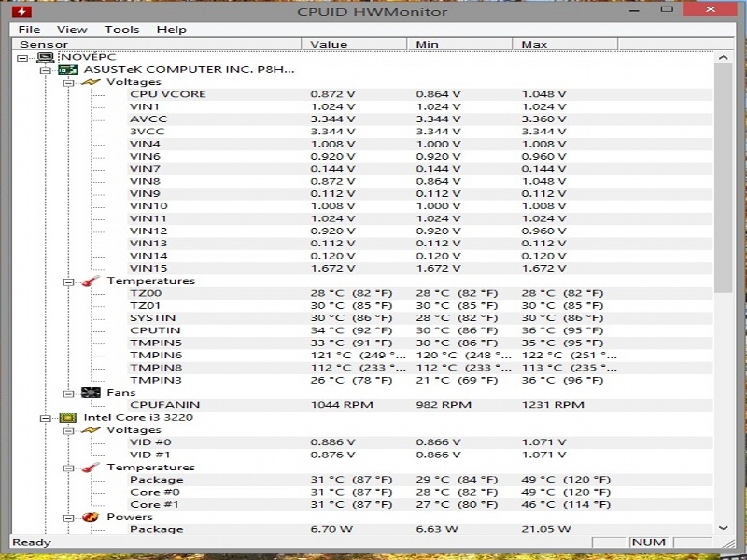
Task: Click the Powers flame icon
Action: click(x=91, y=517)
